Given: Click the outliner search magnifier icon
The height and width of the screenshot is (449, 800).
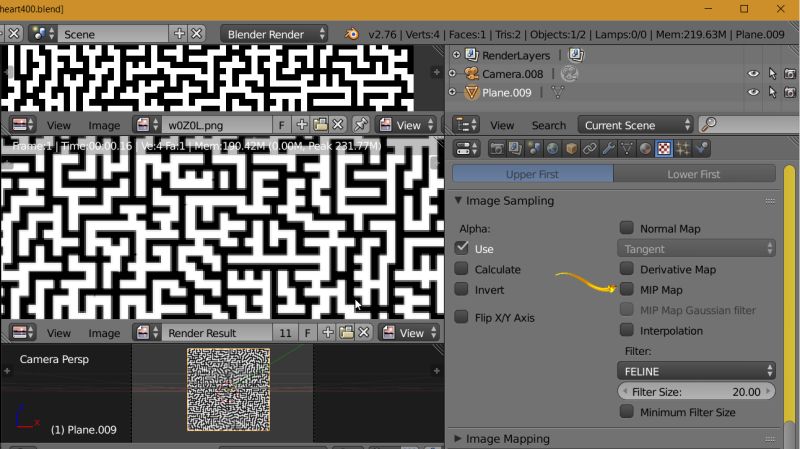Looking at the screenshot, I should click(x=709, y=124).
